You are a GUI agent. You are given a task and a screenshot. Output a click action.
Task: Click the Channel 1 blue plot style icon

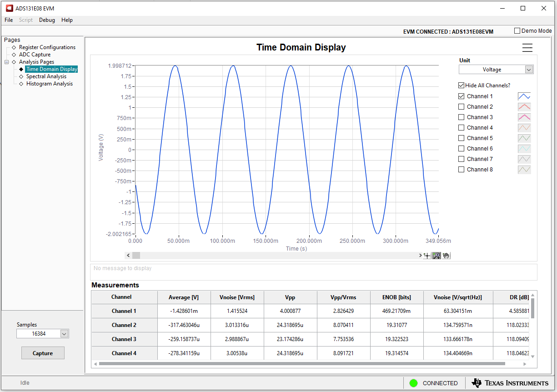point(524,96)
